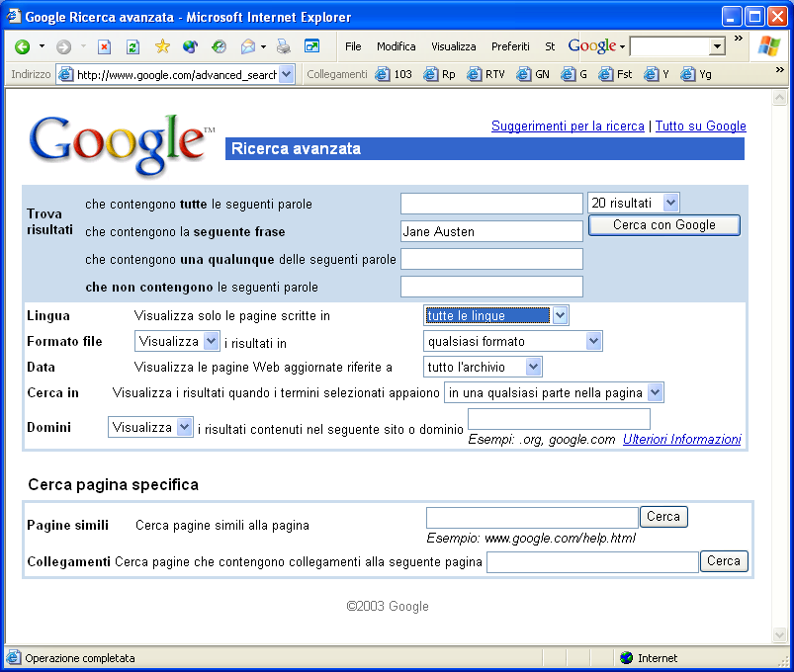Image resolution: width=794 pixels, height=672 pixels.
Task: Open the Visualizza dropdown in Formato file row
Action: (x=177, y=341)
